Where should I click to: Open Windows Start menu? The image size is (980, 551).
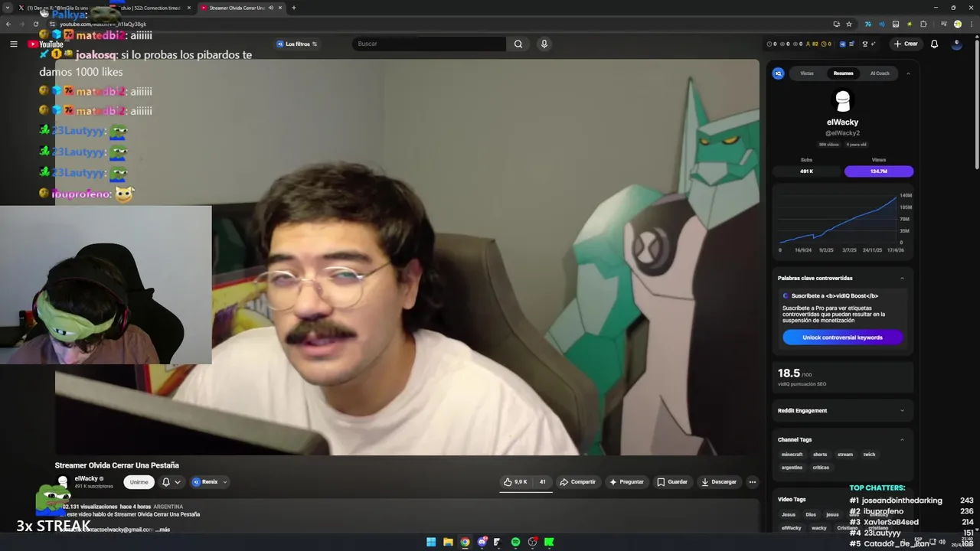click(431, 542)
